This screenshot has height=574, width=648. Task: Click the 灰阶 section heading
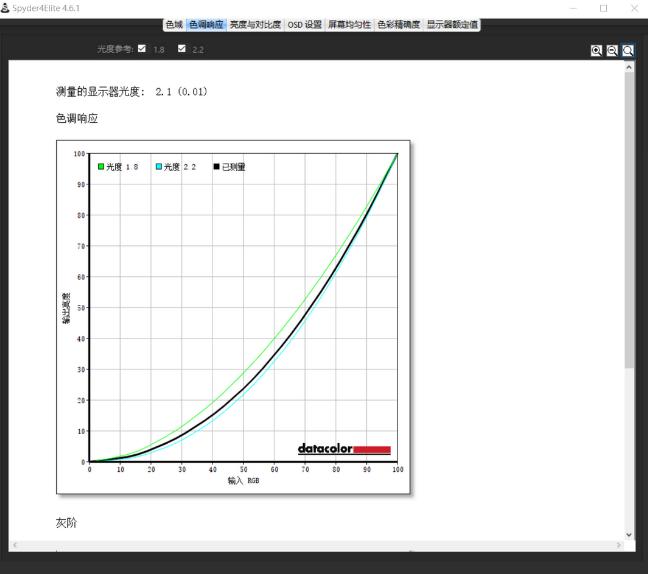66,523
